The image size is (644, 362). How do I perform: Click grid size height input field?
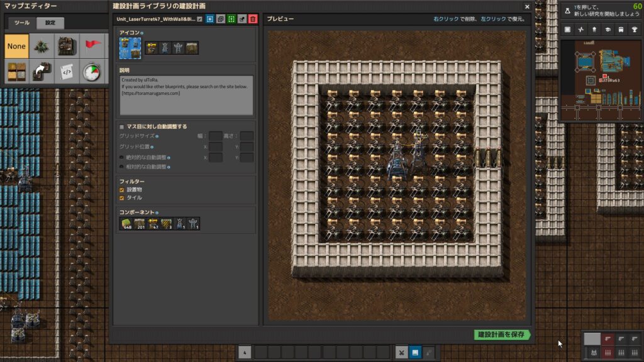coord(247,136)
